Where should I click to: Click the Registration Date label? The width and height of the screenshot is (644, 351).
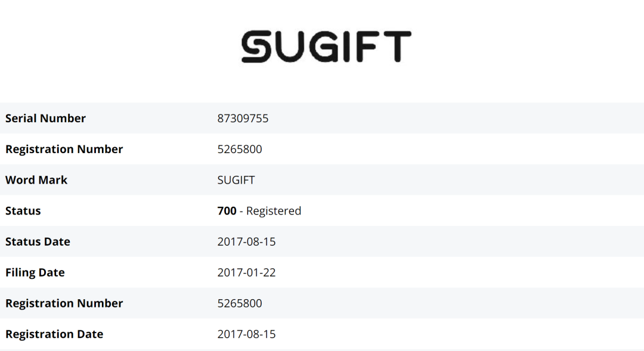point(54,334)
